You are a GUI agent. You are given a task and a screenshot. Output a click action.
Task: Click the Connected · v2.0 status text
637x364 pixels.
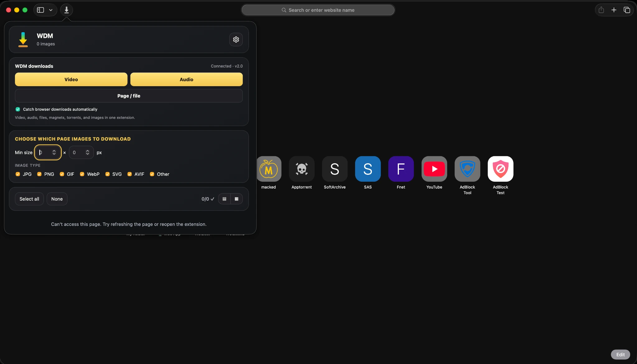(x=227, y=66)
